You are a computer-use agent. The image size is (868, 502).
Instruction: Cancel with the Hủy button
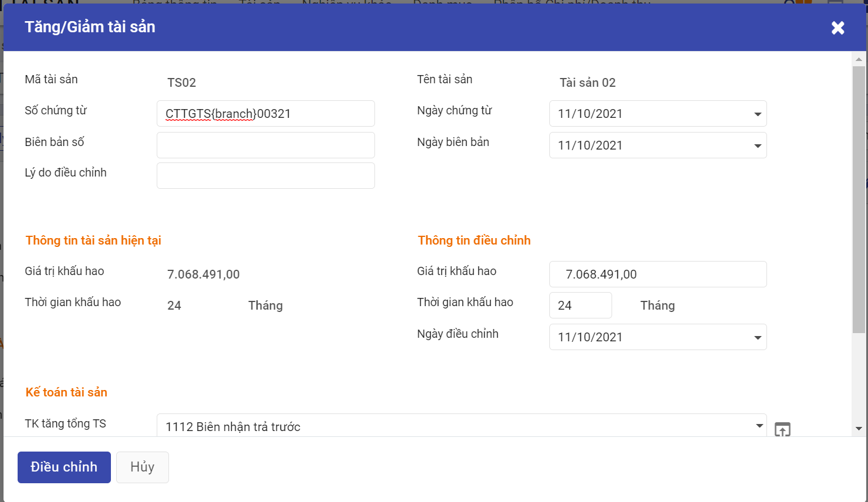(x=143, y=467)
